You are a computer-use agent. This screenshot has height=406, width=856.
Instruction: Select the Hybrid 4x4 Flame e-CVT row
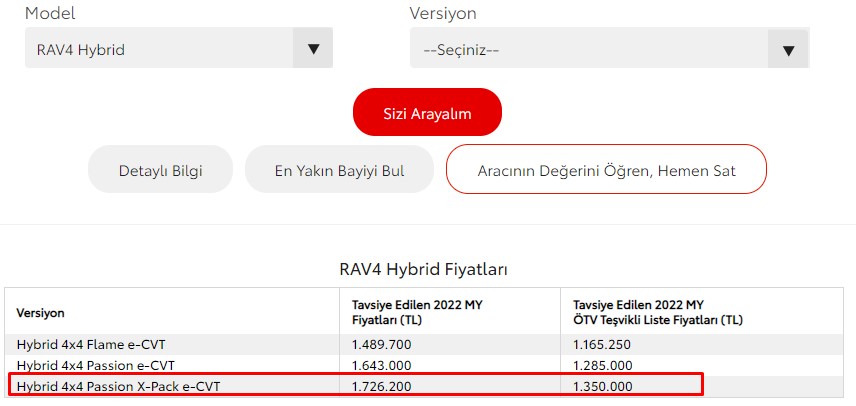click(x=427, y=344)
